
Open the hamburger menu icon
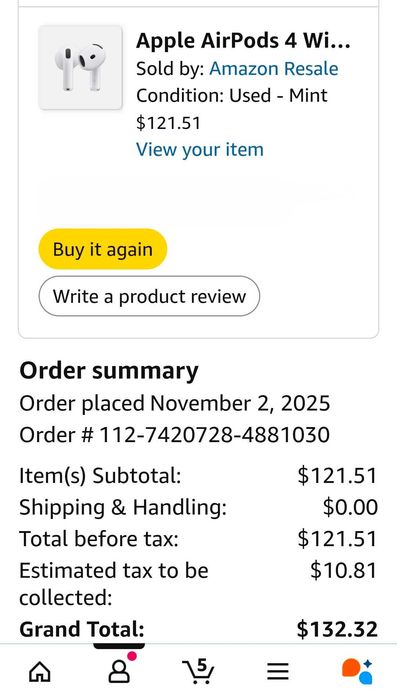278,671
